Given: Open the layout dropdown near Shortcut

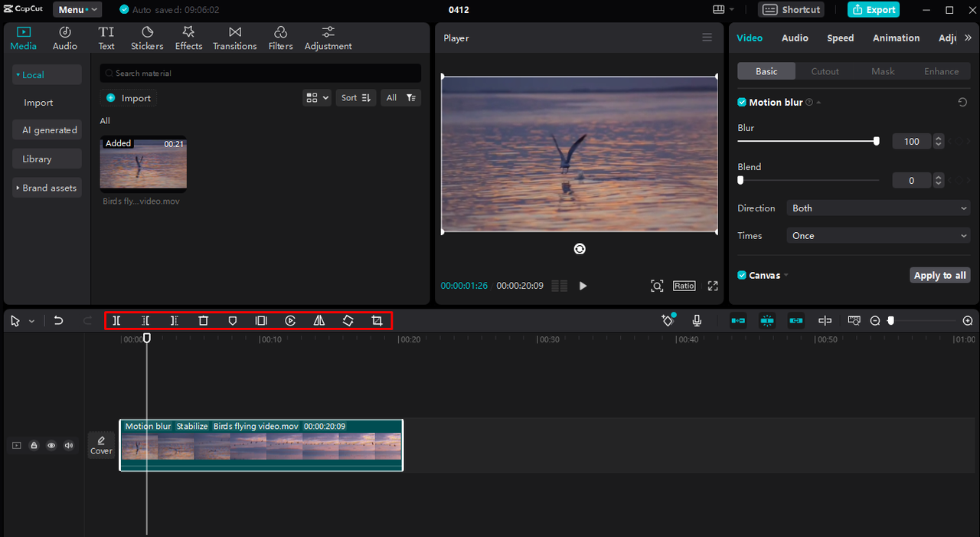Looking at the screenshot, I should point(724,10).
